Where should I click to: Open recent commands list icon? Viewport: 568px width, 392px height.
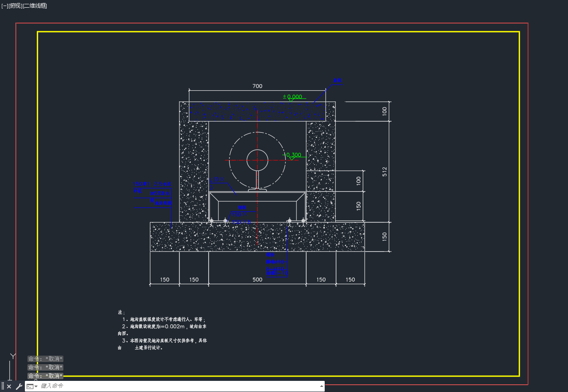tap(32, 386)
